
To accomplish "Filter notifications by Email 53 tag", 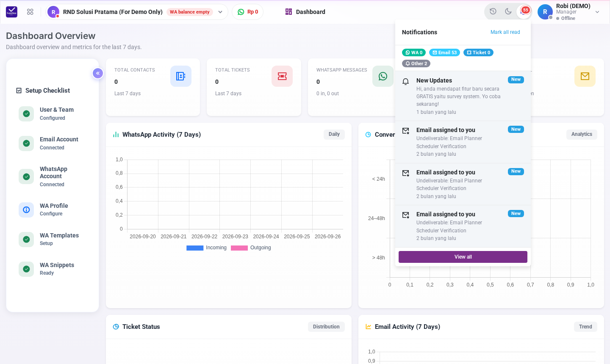I will tap(444, 52).
